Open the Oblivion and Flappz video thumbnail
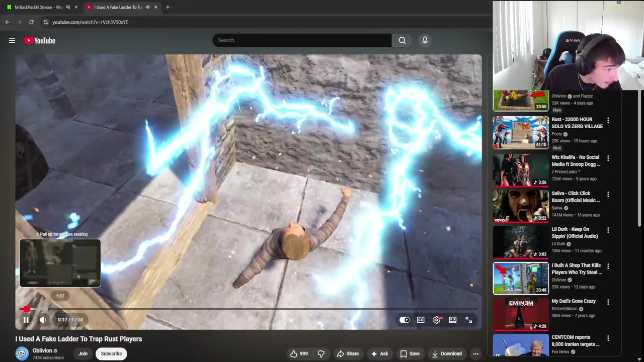The height and width of the screenshot is (362, 644). (x=521, y=101)
